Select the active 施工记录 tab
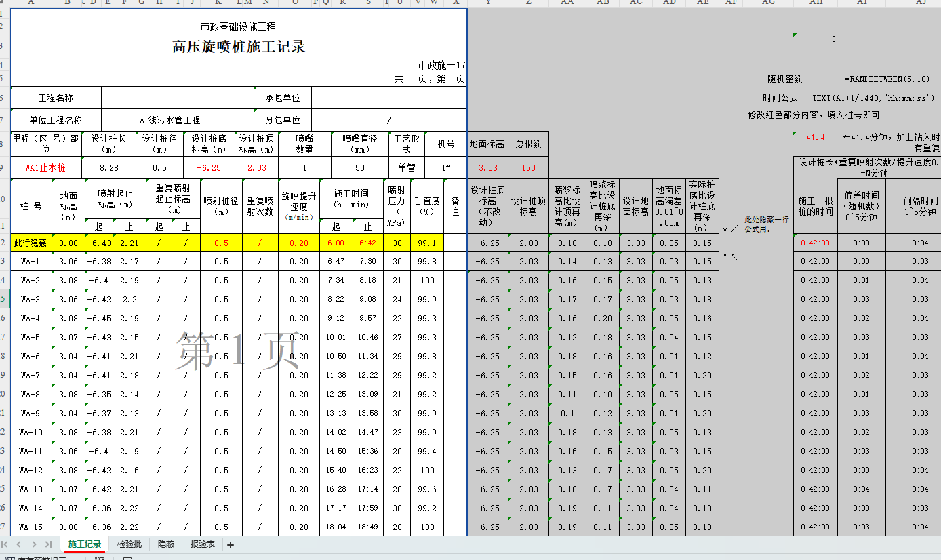 [x=84, y=544]
